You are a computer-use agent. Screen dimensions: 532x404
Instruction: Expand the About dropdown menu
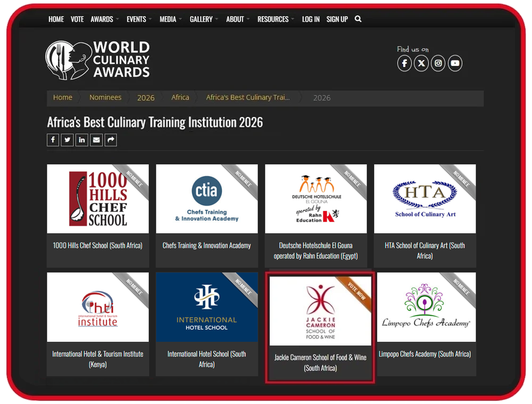point(238,19)
